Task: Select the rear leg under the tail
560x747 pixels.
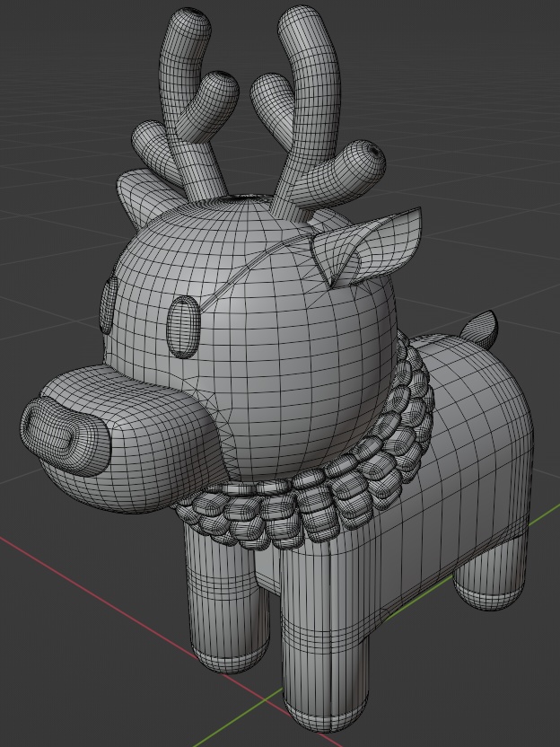Action: [x=491, y=572]
